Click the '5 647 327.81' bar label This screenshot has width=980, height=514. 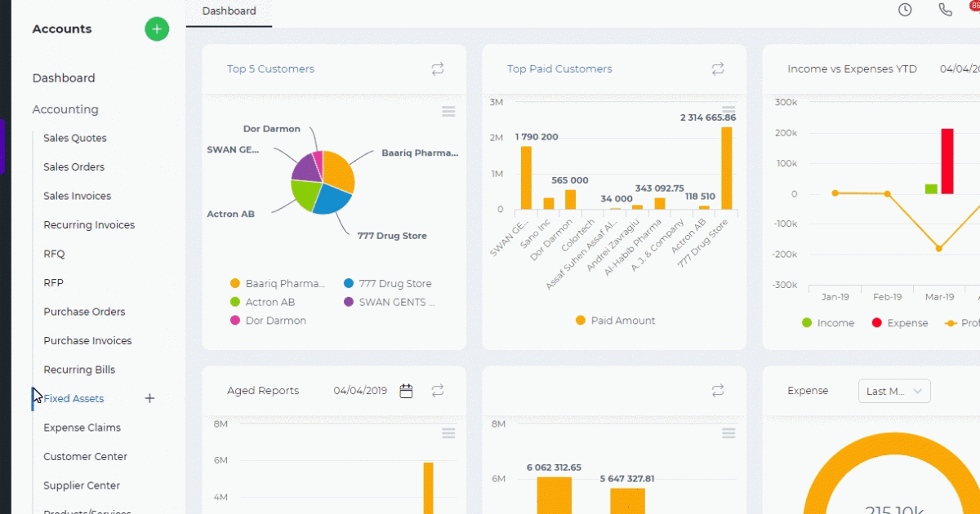pos(627,479)
